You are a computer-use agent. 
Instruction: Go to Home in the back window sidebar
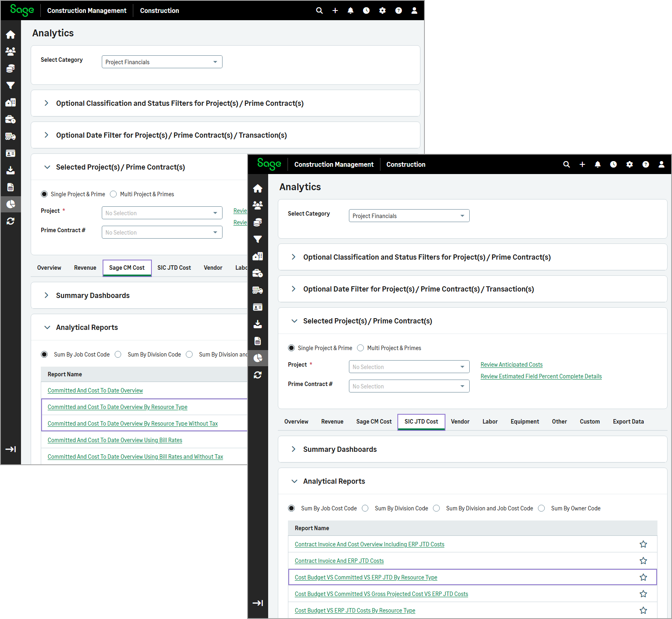[10, 35]
